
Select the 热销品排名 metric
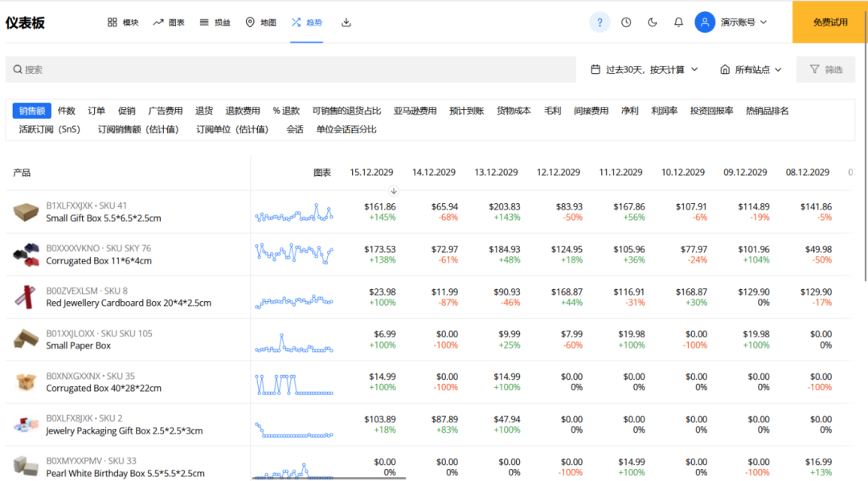(x=768, y=111)
